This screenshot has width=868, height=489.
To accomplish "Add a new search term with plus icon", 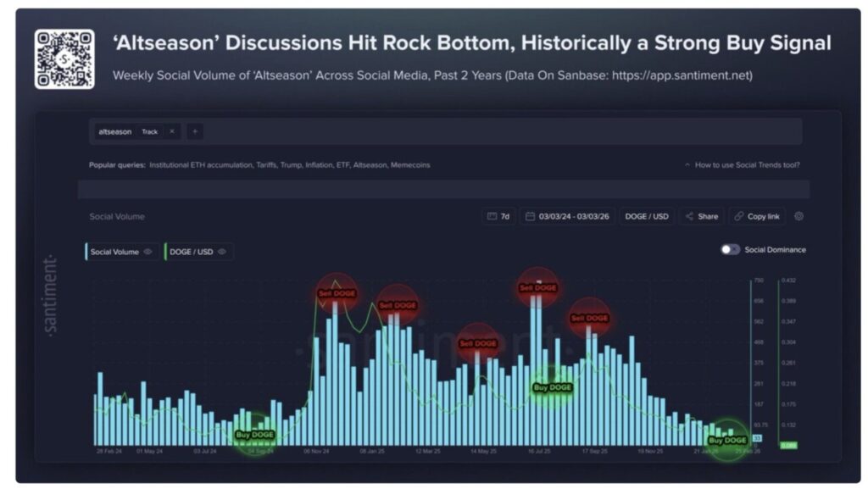I will click(x=194, y=131).
